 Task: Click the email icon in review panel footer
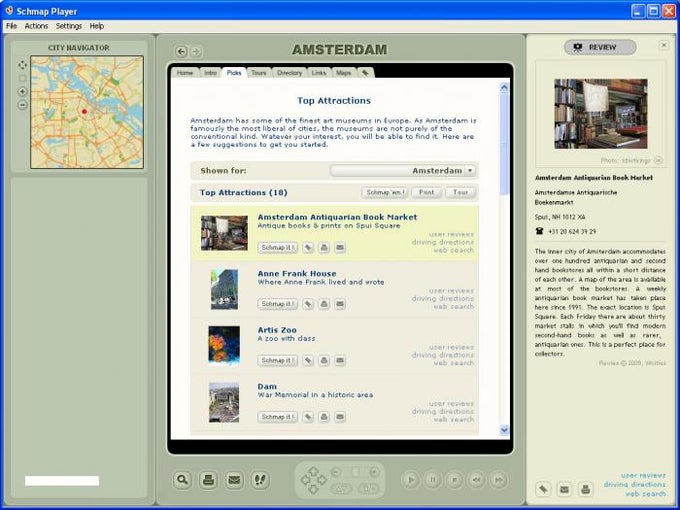pos(564,490)
